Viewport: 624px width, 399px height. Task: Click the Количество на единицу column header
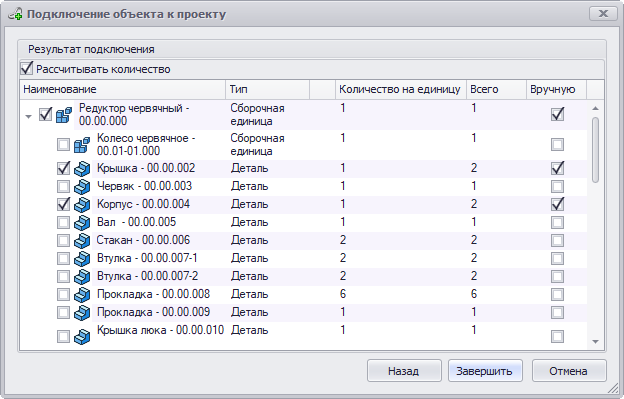pyautogui.click(x=401, y=89)
